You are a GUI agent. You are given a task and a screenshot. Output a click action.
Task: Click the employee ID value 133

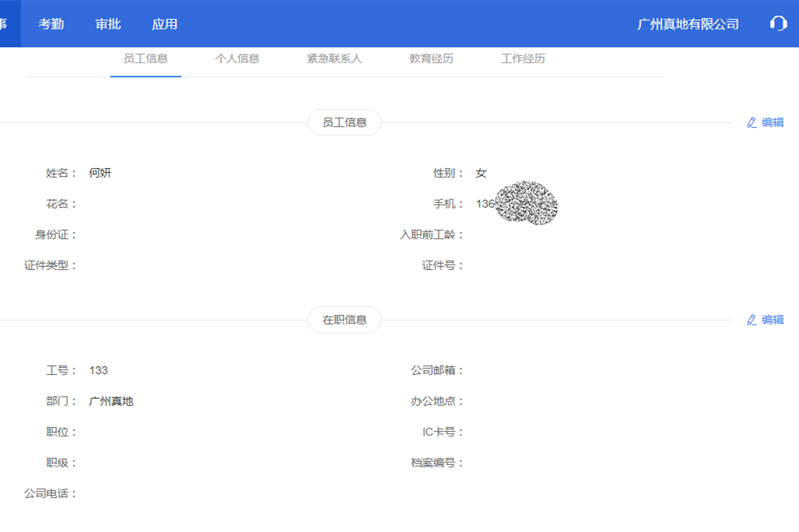tap(98, 369)
